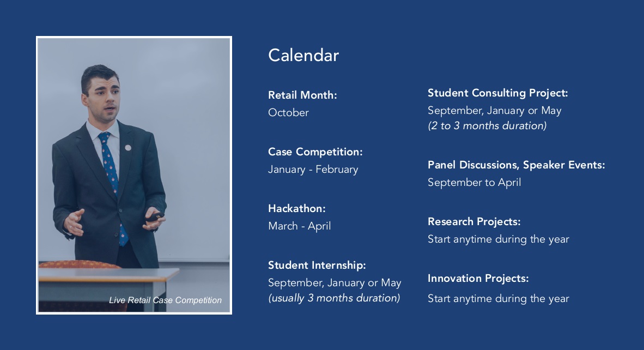Viewport: 644px width, 350px height.
Task: Select Panel Discussions, Speaker Events heading
Action: tap(517, 165)
